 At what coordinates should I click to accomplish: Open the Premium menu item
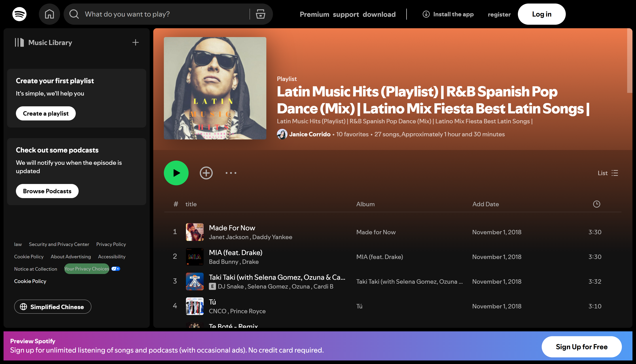click(314, 14)
